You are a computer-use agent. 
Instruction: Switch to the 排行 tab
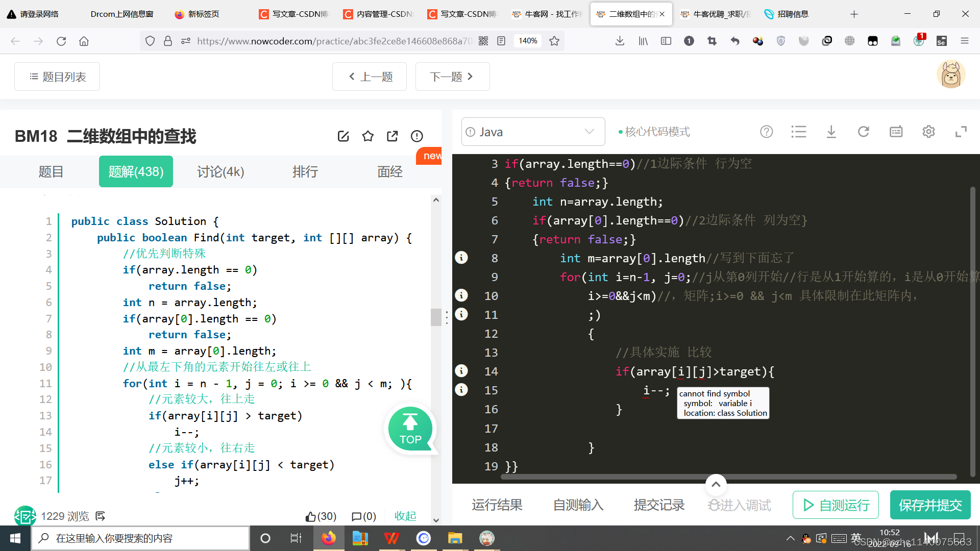pyautogui.click(x=305, y=172)
